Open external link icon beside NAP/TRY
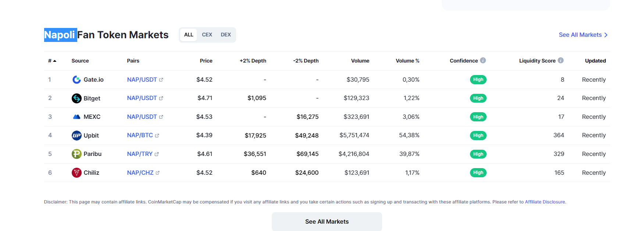The image size is (644, 231). click(157, 154)
